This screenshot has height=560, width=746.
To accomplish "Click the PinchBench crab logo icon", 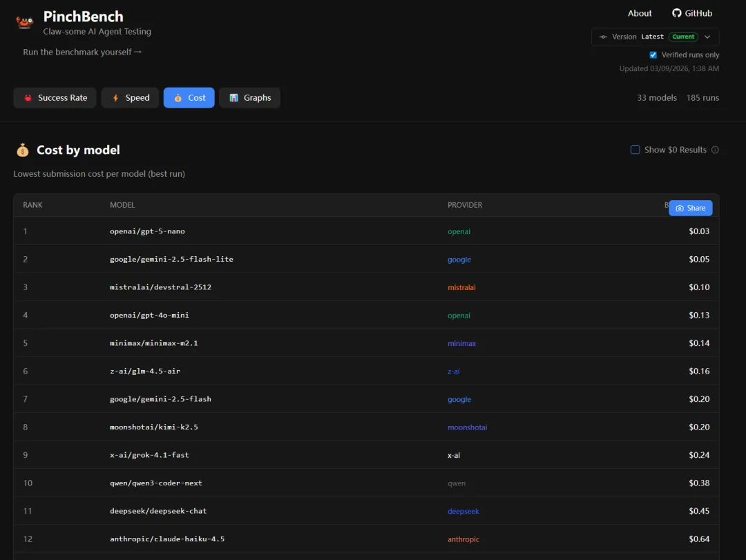I will (x=24, y=22).
